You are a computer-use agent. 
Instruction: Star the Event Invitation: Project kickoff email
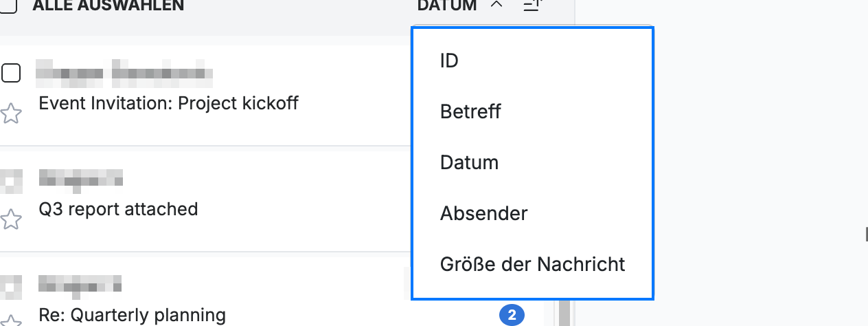point(10,113)
